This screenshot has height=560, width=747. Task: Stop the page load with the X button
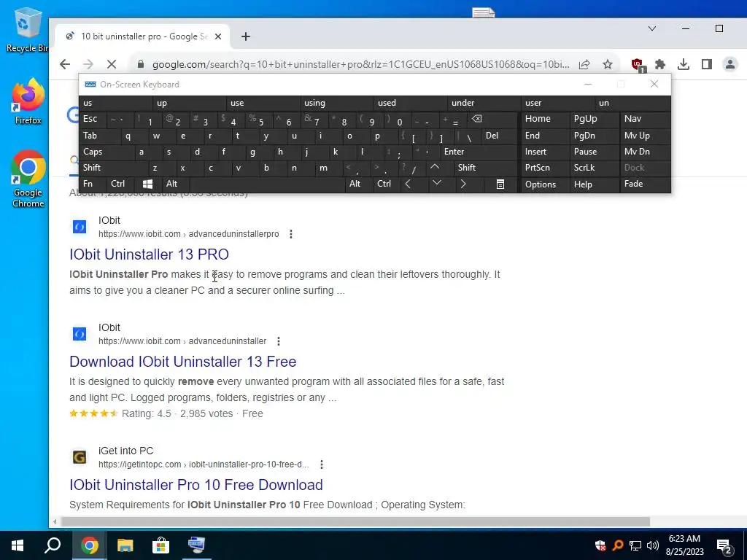point(112,64)
